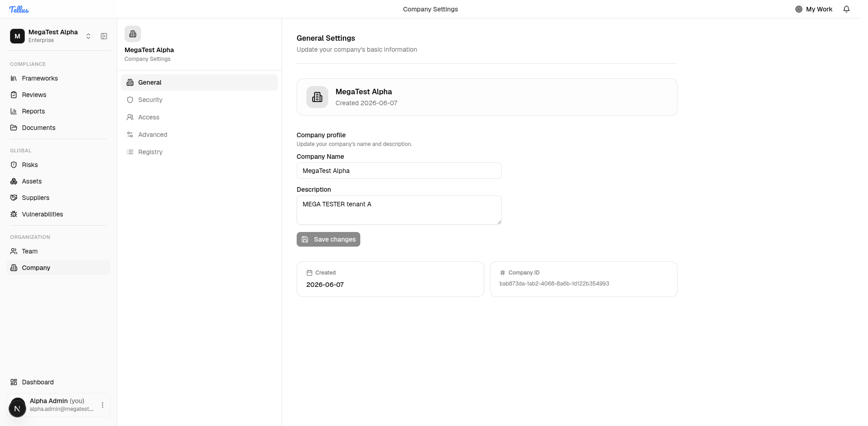Click the Created date 2026-06-07 value

click(x=325, y=285)
